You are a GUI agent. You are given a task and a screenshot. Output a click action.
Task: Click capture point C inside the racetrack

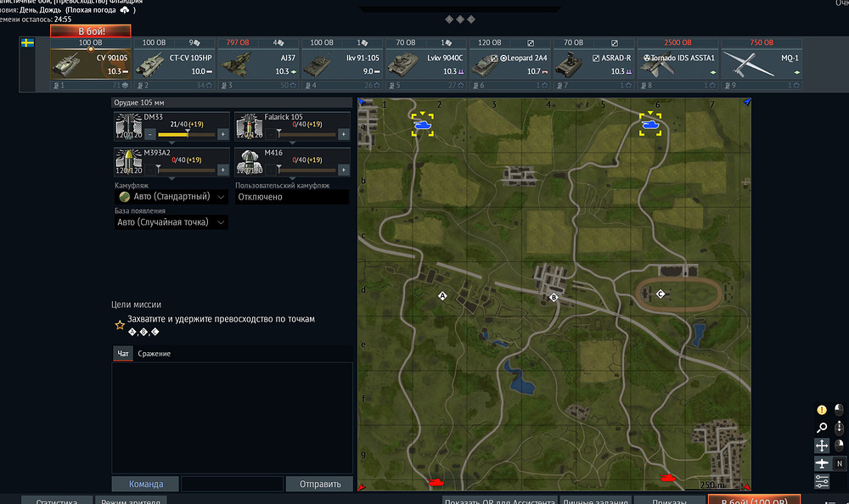pyautogui.click(x=660, y=294)
